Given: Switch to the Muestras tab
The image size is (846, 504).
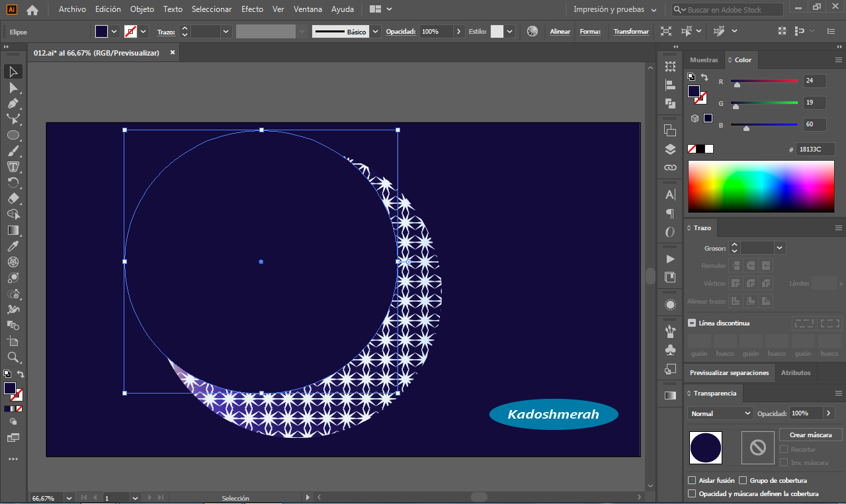Looking at the screenshot, I should point(704,60).
